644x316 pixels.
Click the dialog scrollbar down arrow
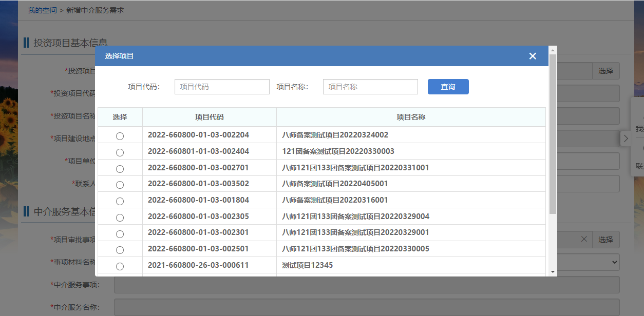(x=553, y=271)
